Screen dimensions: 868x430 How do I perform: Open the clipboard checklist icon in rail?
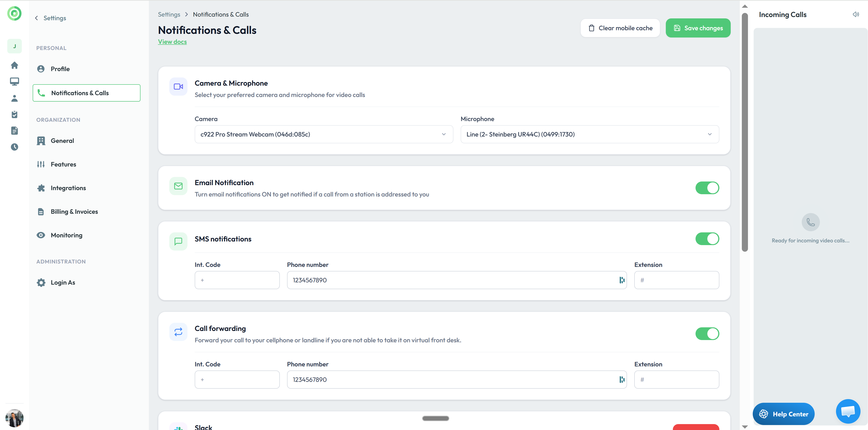click(x=15, y=114)
